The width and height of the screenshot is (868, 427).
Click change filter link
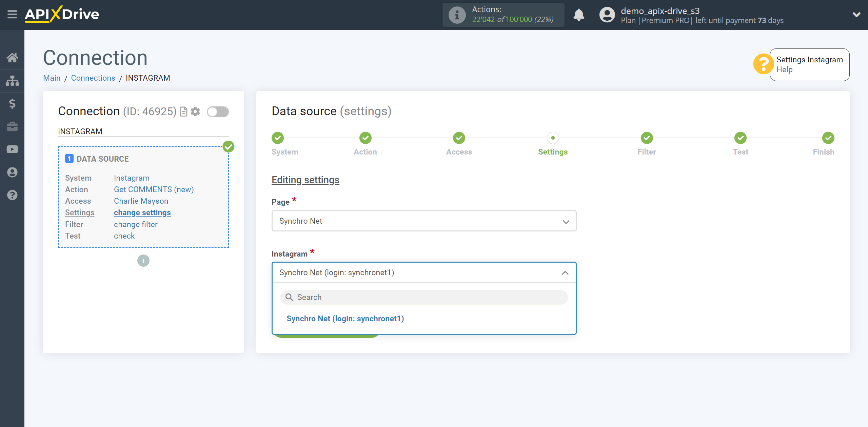pyautogui.click(x=136, y=224)
